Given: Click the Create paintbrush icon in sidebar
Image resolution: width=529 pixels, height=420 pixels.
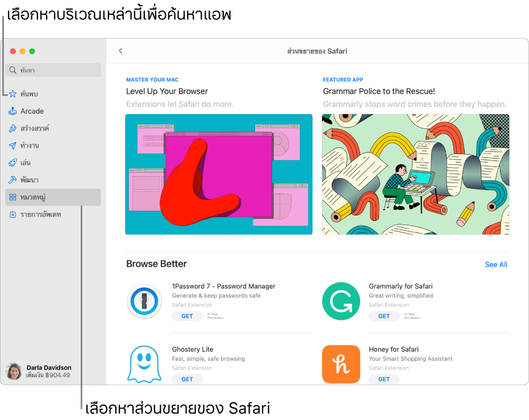Looking at the screenshot, I should 13,128.
